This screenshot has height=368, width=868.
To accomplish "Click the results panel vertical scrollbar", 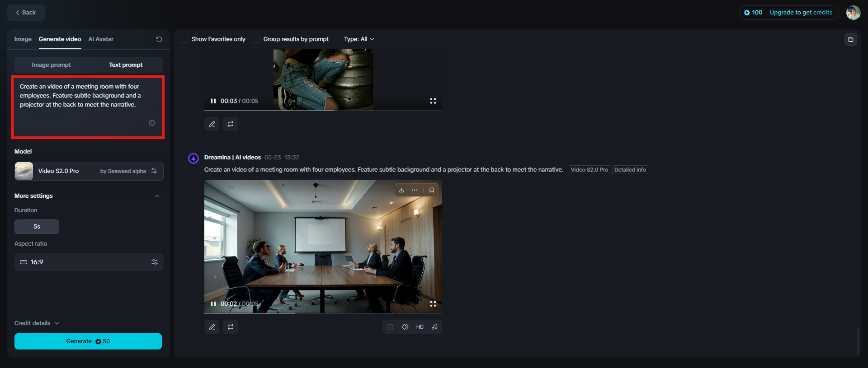I will click(858, 341).
